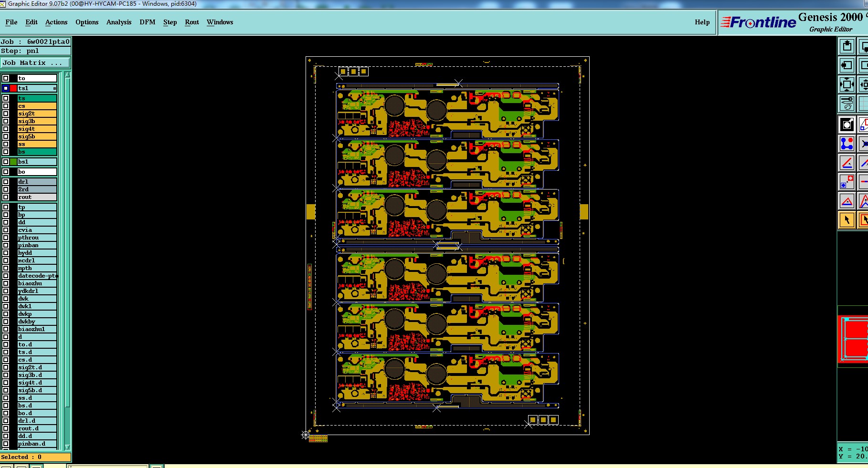Select the ts layer name
This screenshot has width=868, height=468.
37,98
